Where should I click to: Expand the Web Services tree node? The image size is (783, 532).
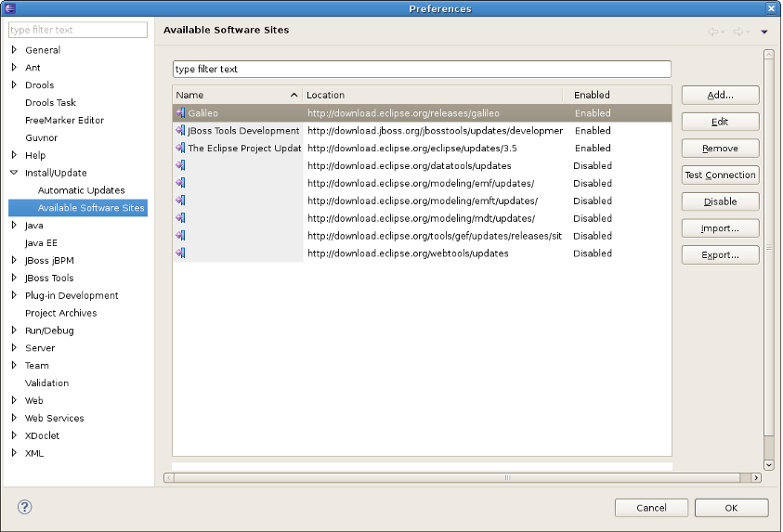[x=14, y=417]
